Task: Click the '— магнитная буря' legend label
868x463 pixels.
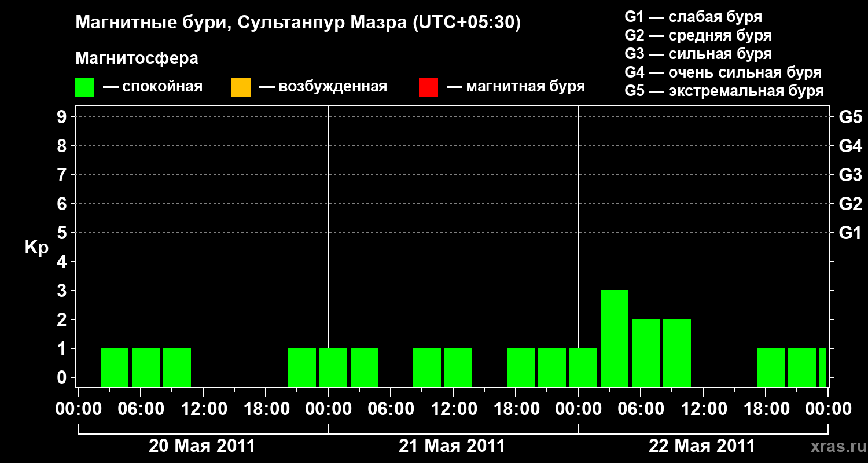Action: click(516, 87)
